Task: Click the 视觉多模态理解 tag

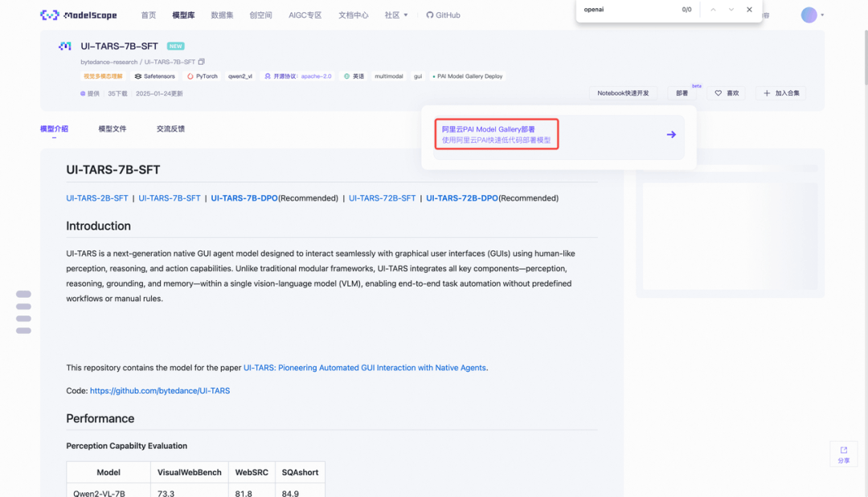Action: tap(103, 76)
